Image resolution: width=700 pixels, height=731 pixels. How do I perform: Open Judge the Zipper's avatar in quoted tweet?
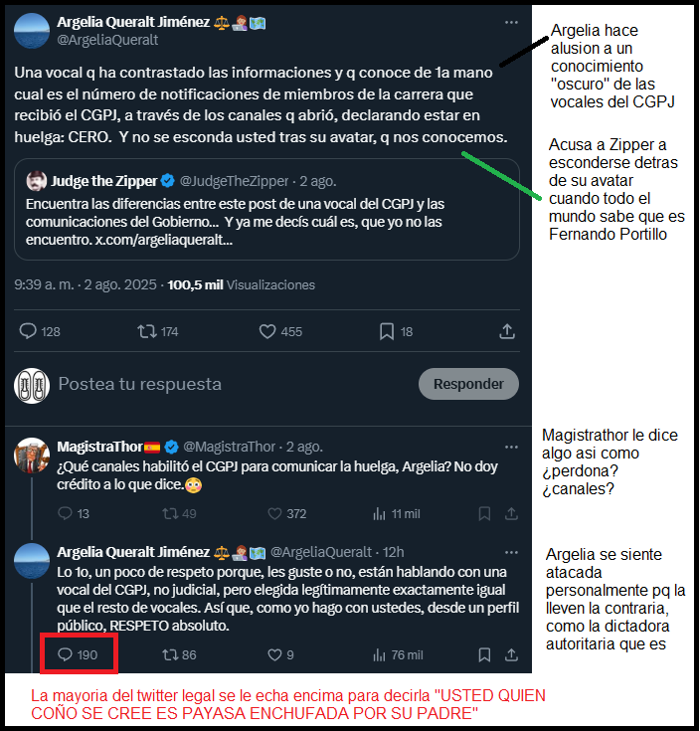(37, 181)
